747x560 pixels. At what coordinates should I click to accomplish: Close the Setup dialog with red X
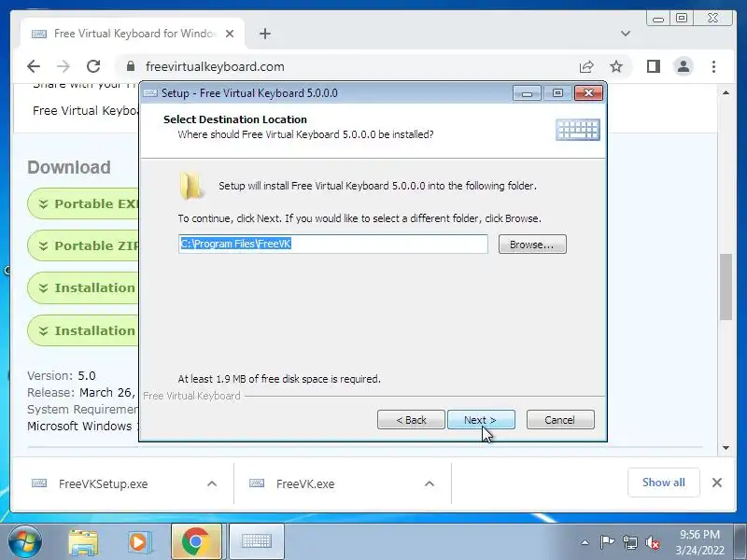(588, 92)
